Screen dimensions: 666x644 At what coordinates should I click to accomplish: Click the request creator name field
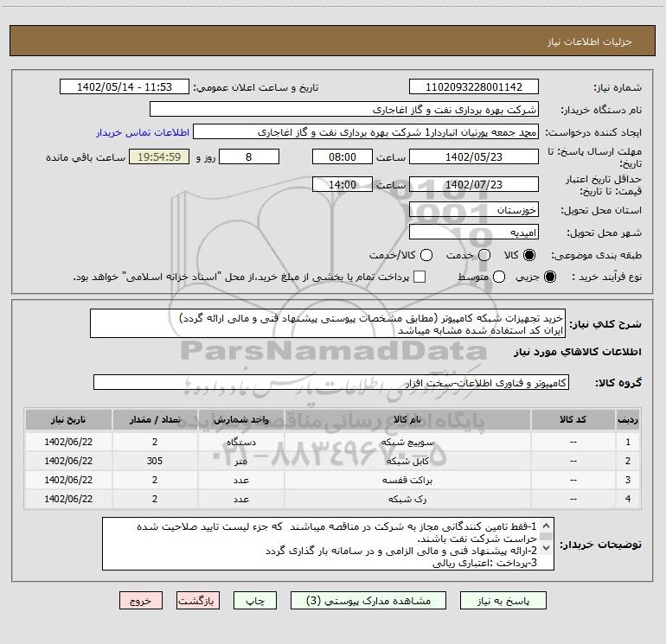point(366,131)
